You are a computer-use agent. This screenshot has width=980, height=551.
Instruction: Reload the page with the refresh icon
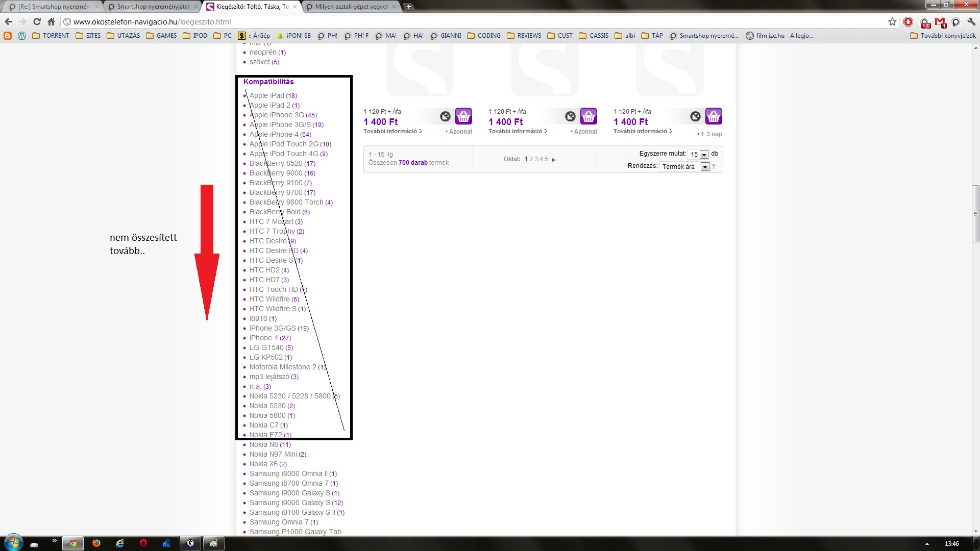click(x=37, y=21)
